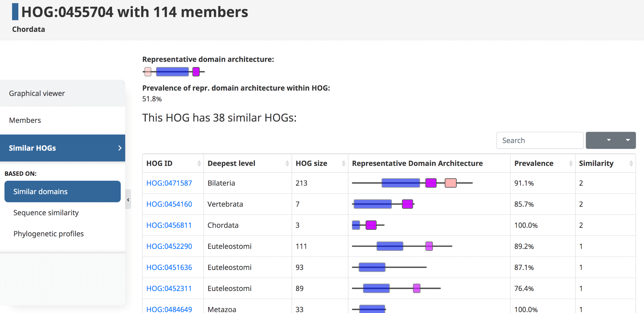The width and height of the screenshot is (644, 313).
Task: Open HOG:0471587 link
Action: tap(169, 183)
